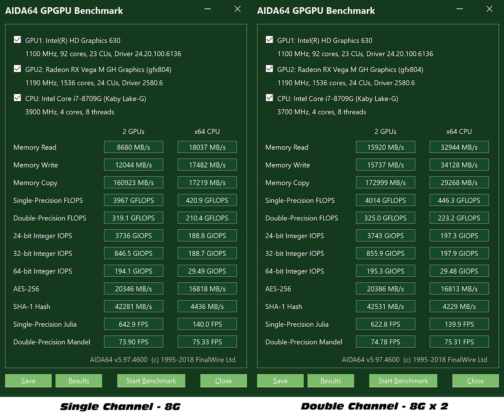Minimize the right AIDA64 GPGPU Benchmark window

(459, 9)
